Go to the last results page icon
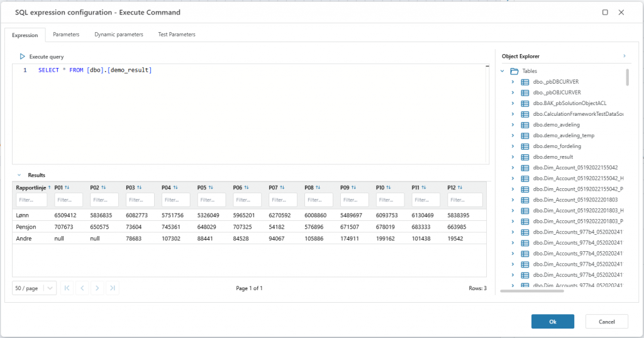 point(112,288)
